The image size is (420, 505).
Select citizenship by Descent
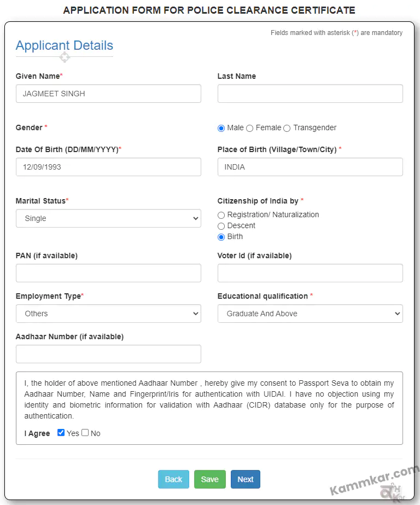(x=221, y=226)
